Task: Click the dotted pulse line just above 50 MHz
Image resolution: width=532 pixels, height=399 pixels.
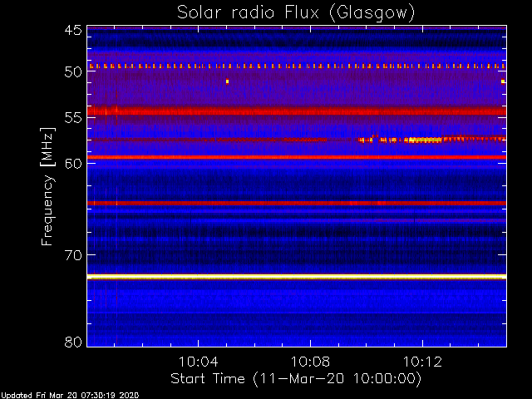Action: [297, 66]
